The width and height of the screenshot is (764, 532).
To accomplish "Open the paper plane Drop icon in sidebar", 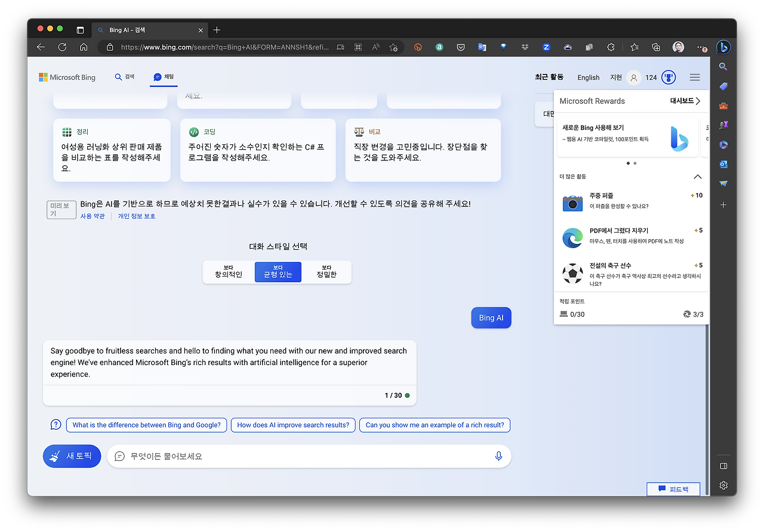I will tap(723, 184).
